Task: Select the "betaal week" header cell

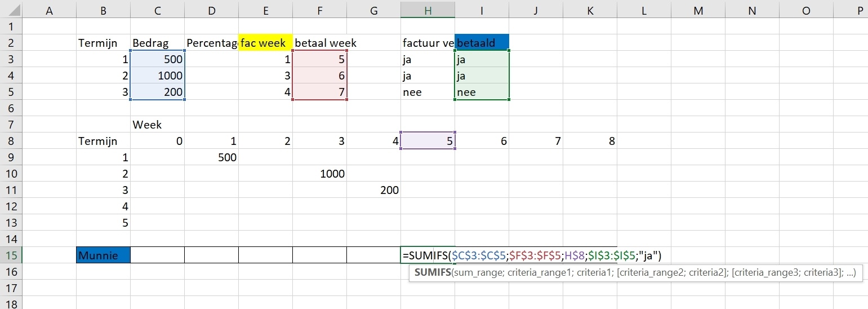Action: 325,43
